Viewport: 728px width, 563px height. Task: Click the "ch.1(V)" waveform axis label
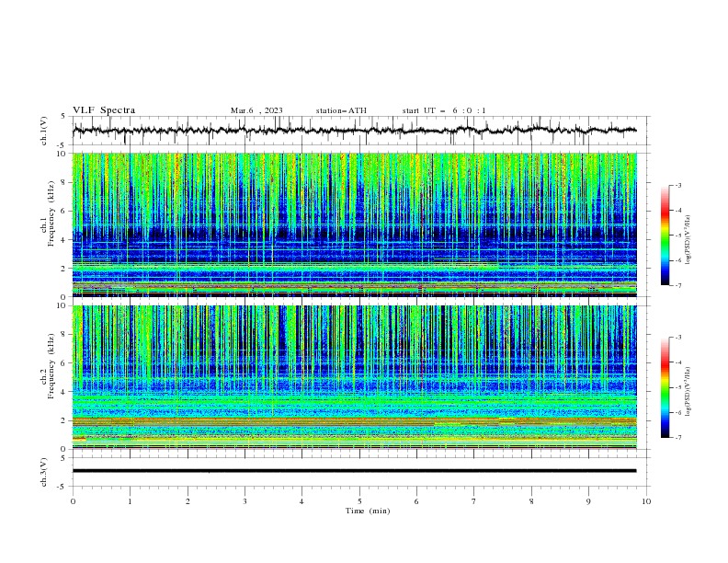coord(44,131)
